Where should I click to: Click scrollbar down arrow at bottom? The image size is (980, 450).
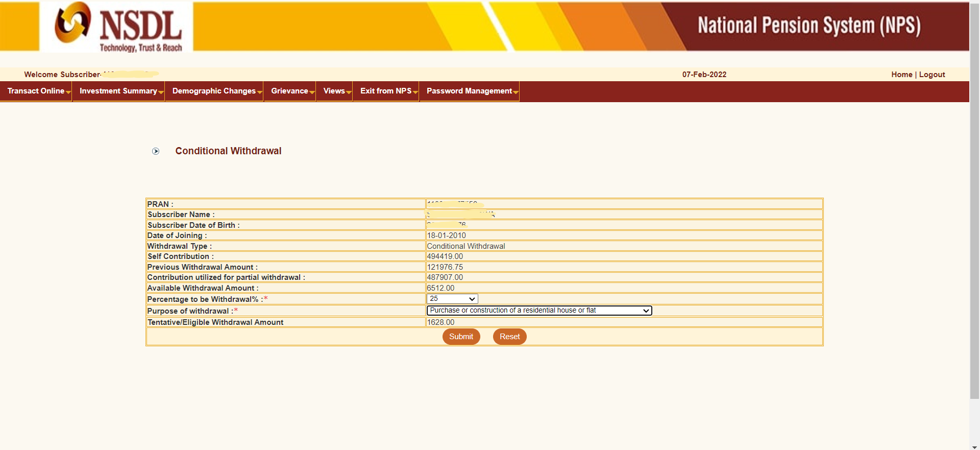(x=974, y=447)
